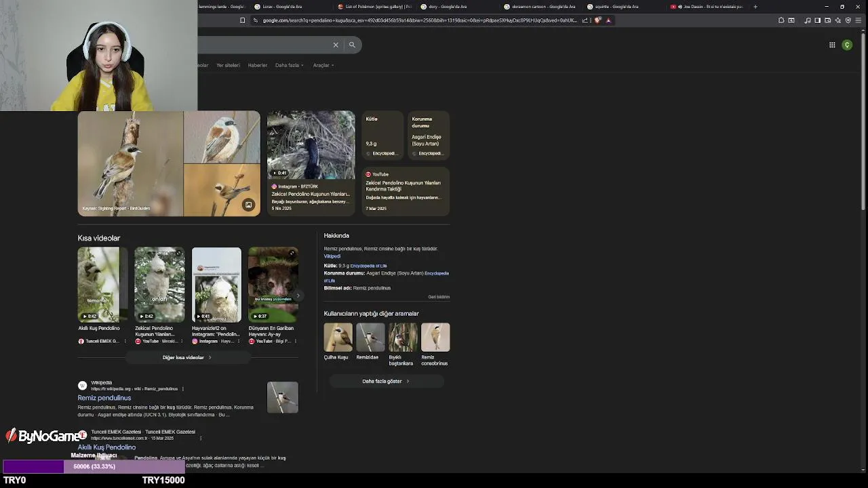Click the VPN shield icon in toolbar
Screen dimensions: 868x488
[848, 20]
